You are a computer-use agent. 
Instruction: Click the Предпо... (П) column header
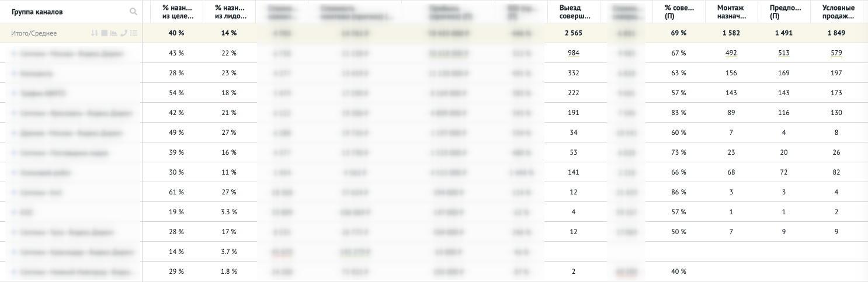pyautogui.click(x=783, y=12)
